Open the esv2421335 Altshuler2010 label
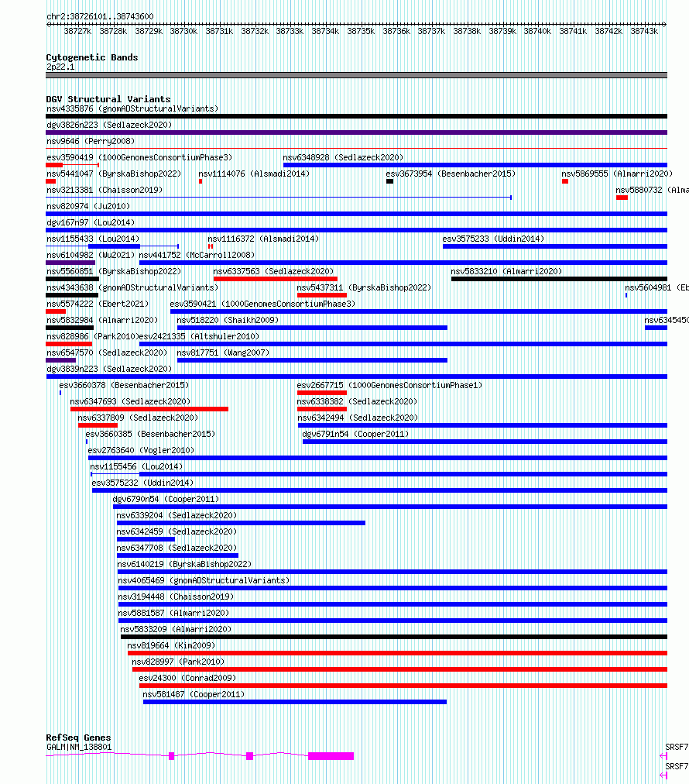This screenshot has height=784, width=689. pyautogui.click(x=200, y=336)
